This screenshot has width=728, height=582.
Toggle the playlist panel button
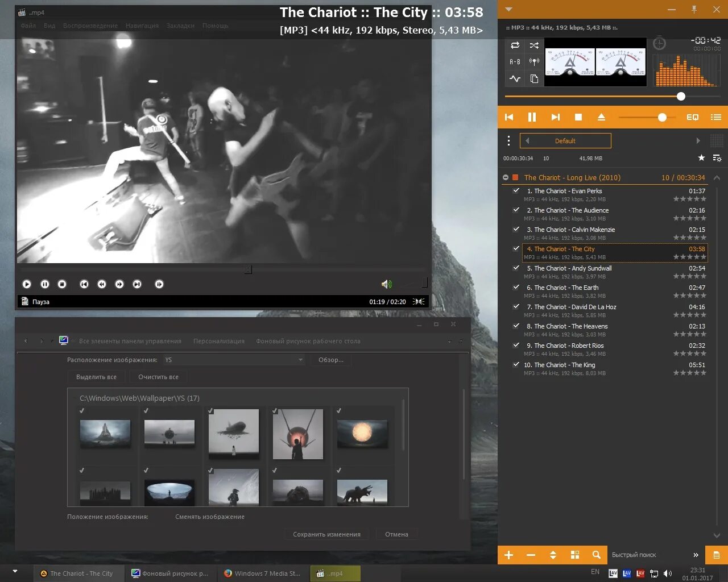(x=716, y=117)
